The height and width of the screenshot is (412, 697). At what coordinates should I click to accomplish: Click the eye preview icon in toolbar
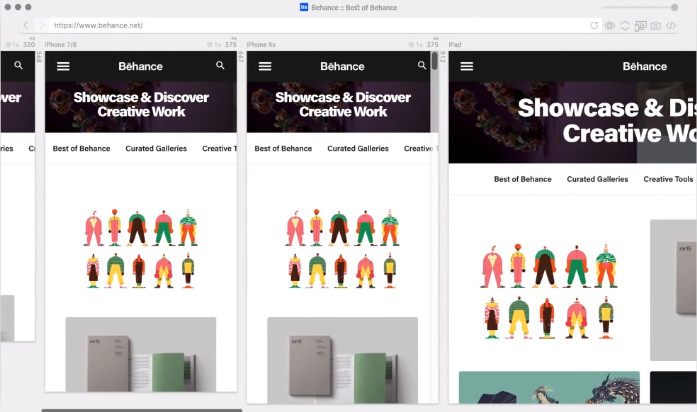(609, 26)
